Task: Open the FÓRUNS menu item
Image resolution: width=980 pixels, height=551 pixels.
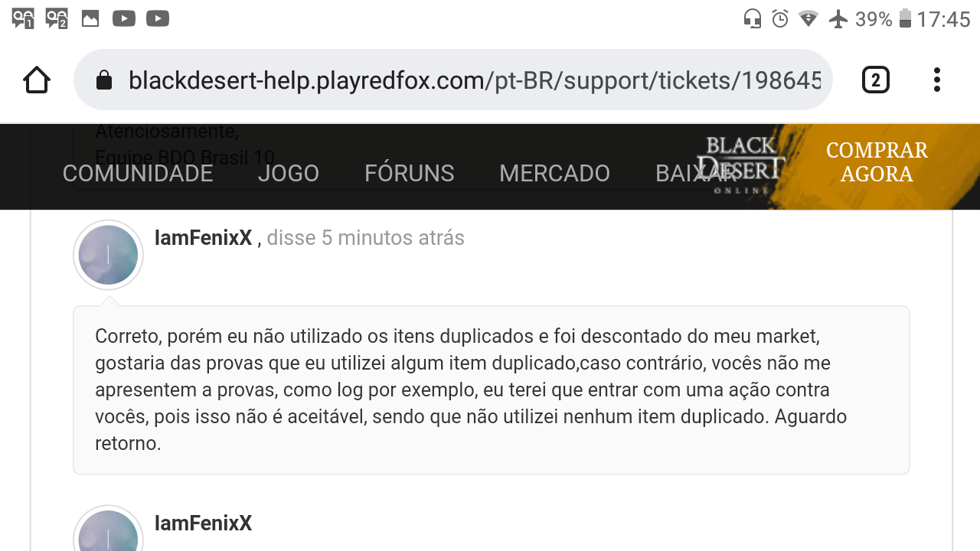Action: pos(410,174)
